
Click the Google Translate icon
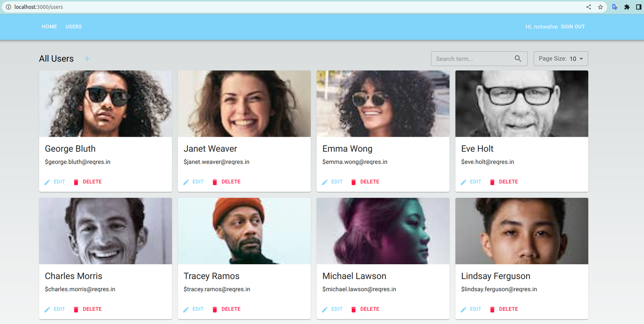click(615, 7)
